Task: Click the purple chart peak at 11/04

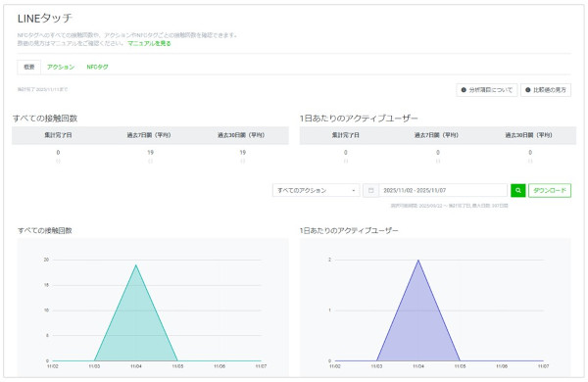Action: click(x=418, y=261)
